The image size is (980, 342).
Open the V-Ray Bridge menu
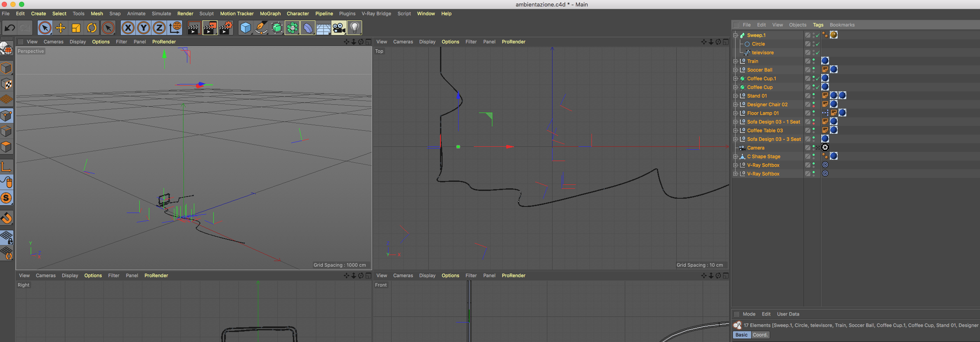[x=376, y=13]
